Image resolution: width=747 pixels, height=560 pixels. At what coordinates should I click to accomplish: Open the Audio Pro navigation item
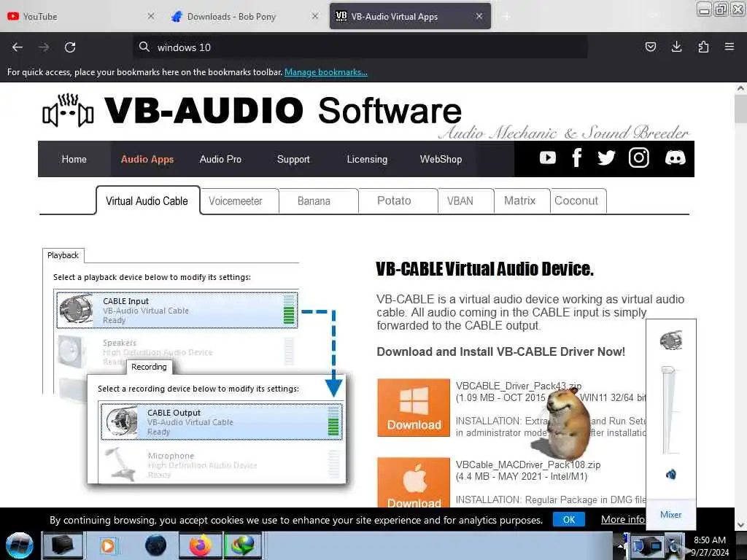220,159
